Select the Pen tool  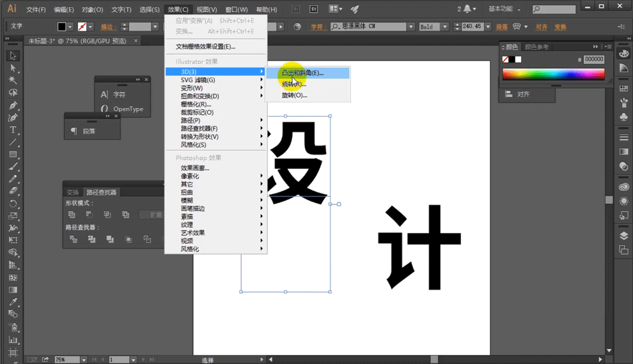tap(13, 105)
